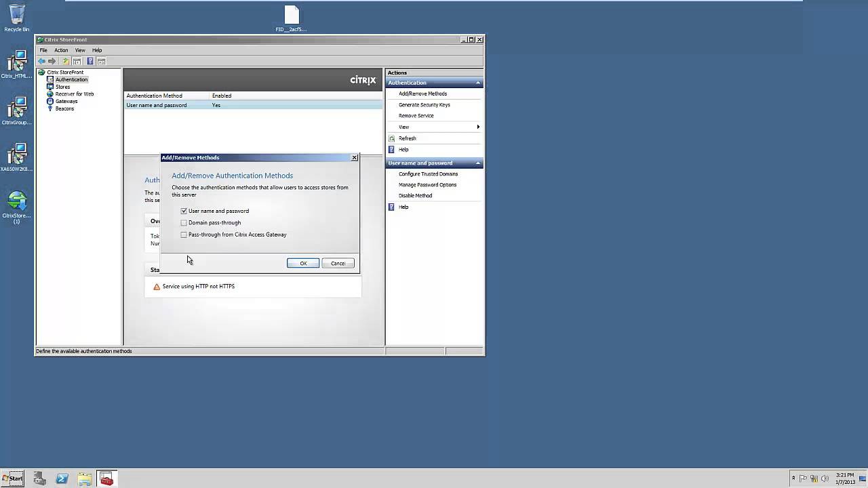Click Generate Security Keys action
Image resolution: width=868 pixels, height=488 pixels.
point(424,104)
